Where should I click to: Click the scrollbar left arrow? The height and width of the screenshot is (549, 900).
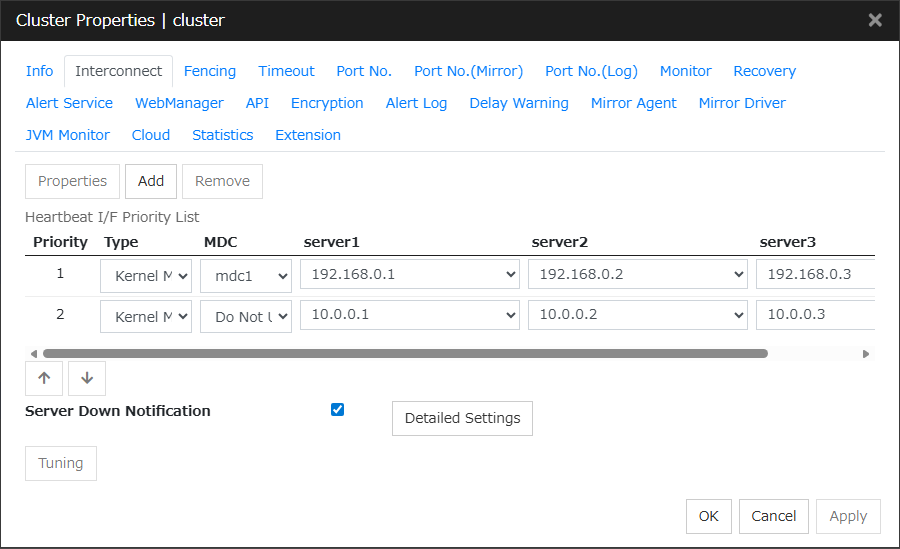click(33, 353)
